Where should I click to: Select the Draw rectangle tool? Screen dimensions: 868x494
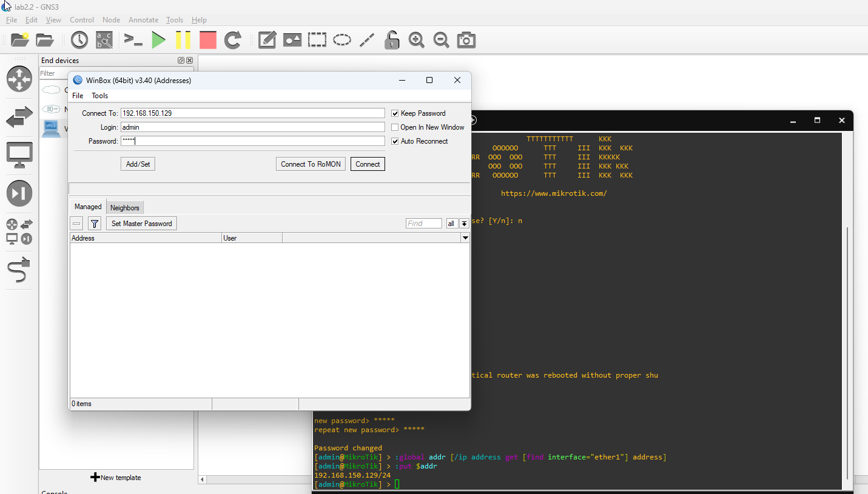pyautogui.click(x=317, y=40)
